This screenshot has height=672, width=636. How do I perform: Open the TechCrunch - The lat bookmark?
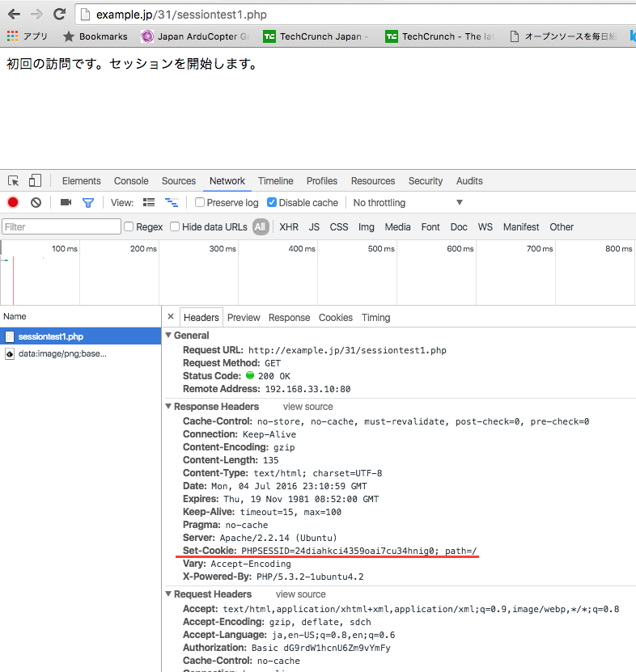440,36
